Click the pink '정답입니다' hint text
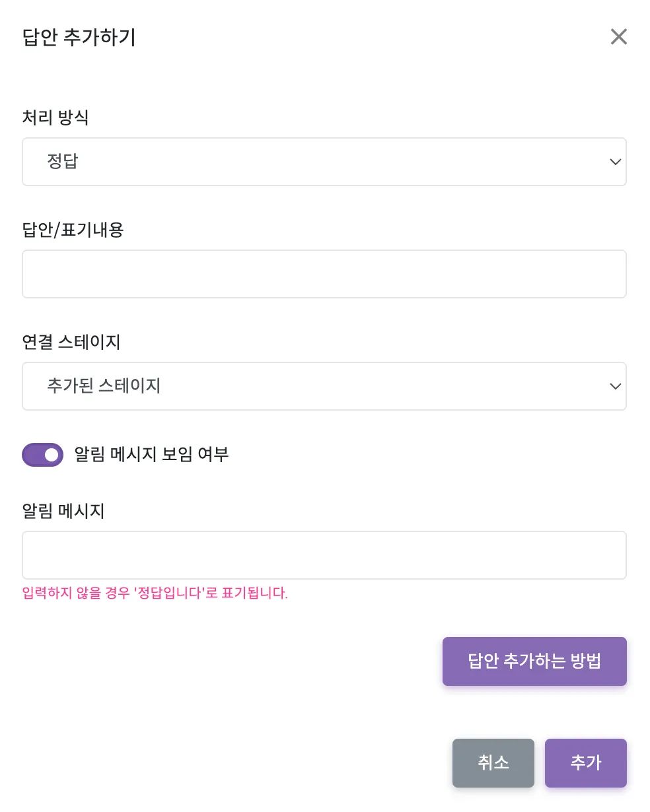The image size is (650, 812). [x=155, y=593]
